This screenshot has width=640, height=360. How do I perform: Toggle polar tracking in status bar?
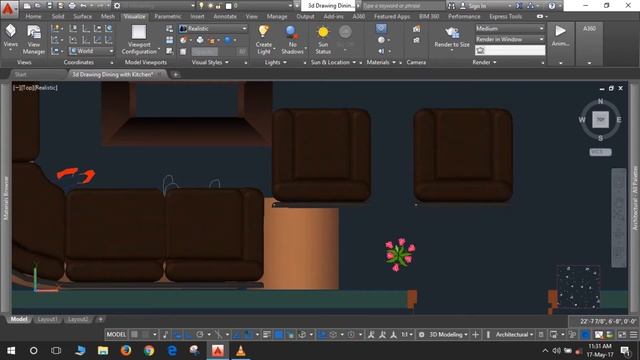pyautogui.click(x=200, y=335)
